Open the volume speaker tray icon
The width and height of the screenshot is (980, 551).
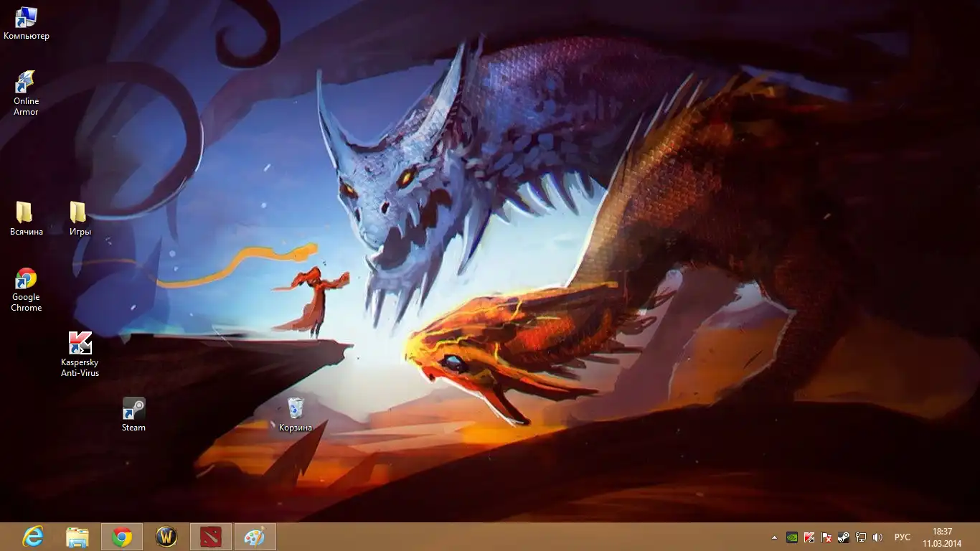coord(878,537)
